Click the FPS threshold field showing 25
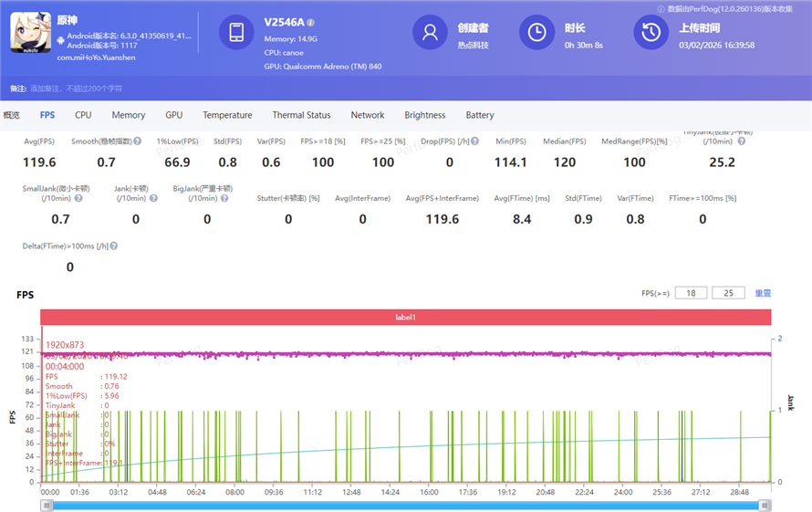Image resolution: width=812 pixels, height=512 pixels. coord(728,293)
